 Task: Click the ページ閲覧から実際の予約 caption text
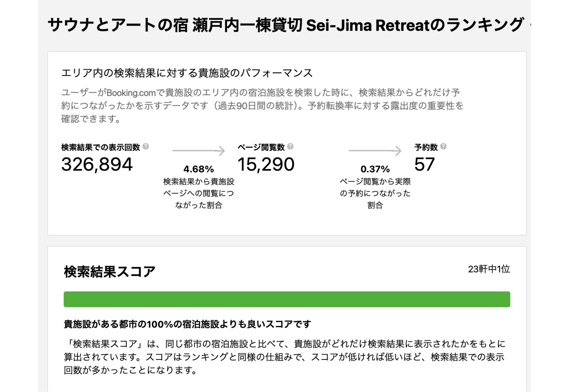point(375,193)
